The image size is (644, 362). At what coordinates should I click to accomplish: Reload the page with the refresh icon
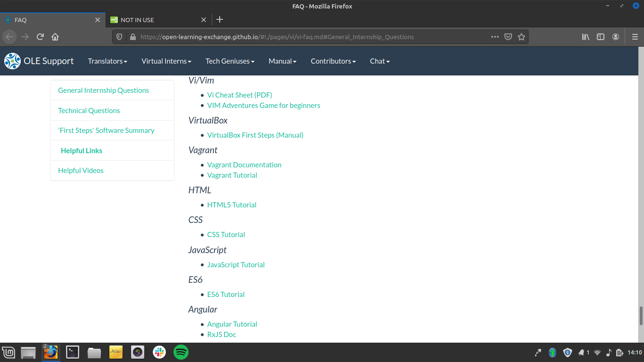[41, 37]
